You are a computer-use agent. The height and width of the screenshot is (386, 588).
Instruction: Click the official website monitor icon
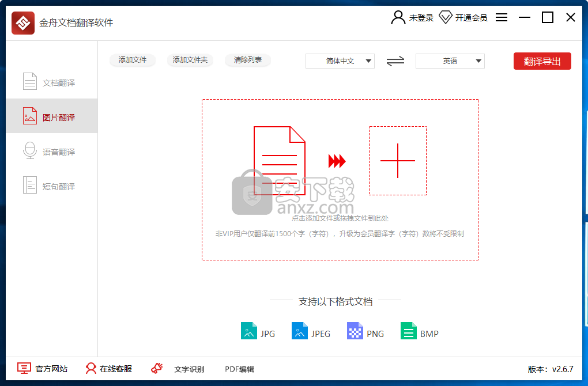[24, 368]
